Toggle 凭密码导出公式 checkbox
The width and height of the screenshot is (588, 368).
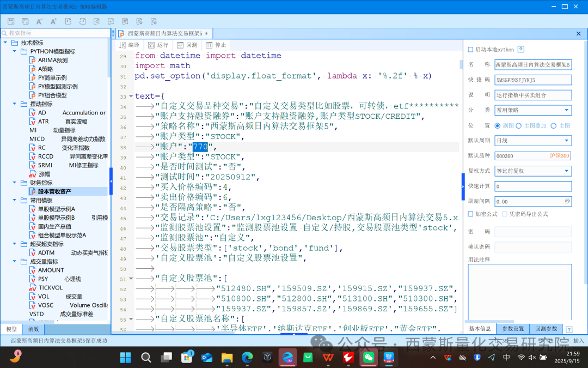(504, 214)
